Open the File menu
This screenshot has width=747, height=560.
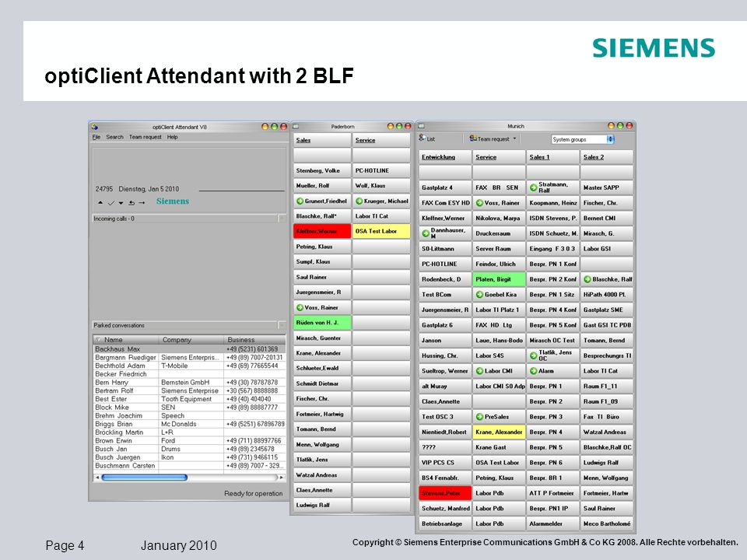point(96,137)
